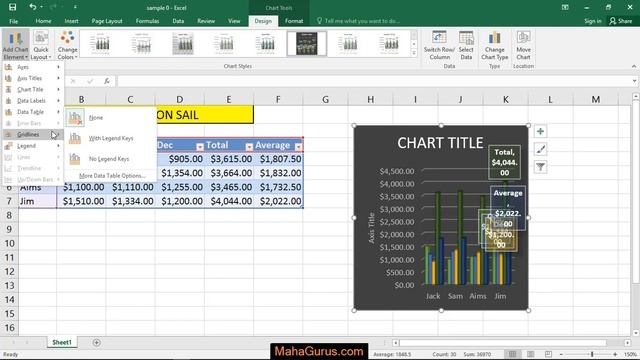Select column G header
The height and width of the screenshot is (360, 640).
coord(325,99)
